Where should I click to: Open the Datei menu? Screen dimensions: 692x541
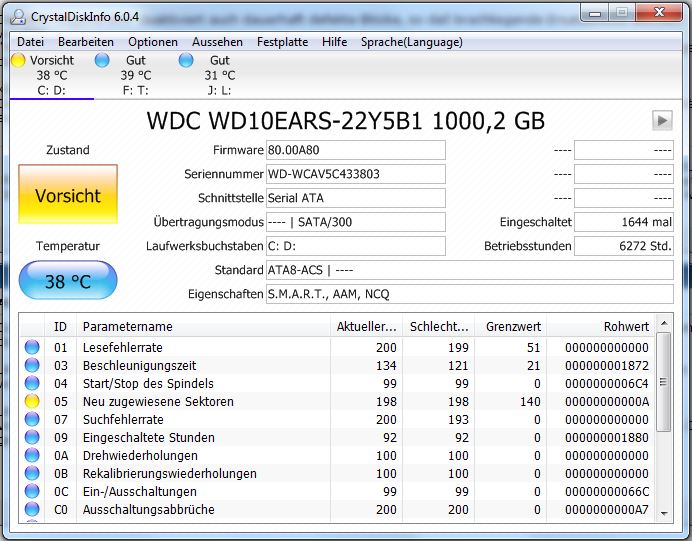click(x=30, y=42)
